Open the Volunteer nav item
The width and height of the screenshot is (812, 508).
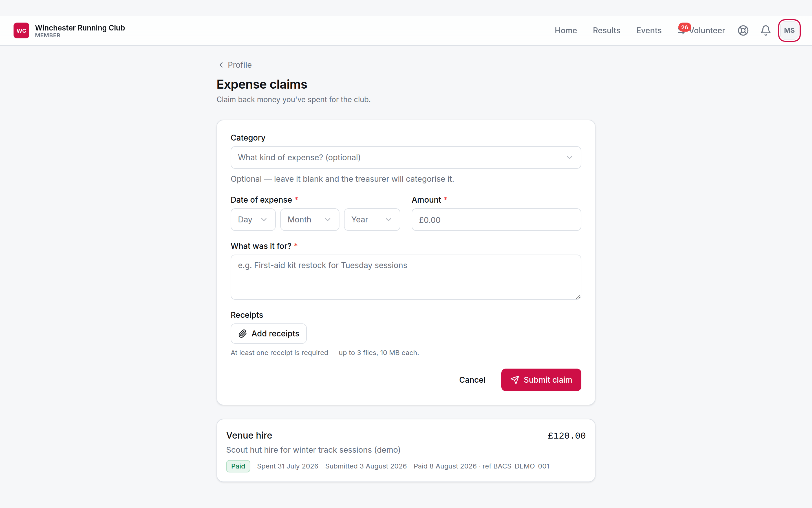pyautogui.click(x=701, y=30)
